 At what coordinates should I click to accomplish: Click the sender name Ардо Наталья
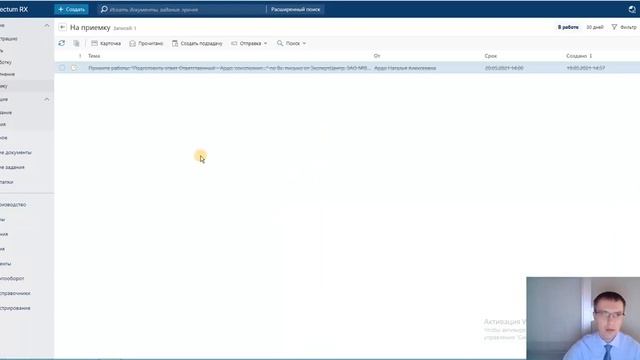pos(405,68)
